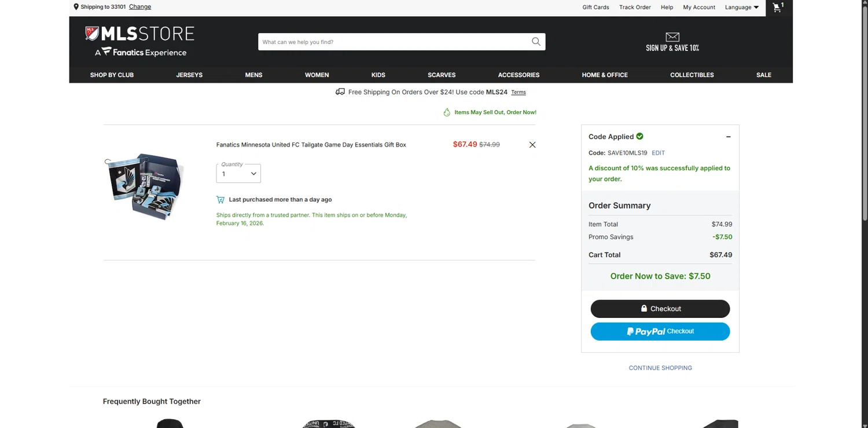Open the Kids menu

coord(378,75)
